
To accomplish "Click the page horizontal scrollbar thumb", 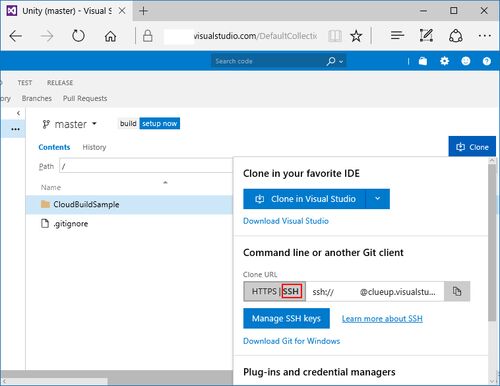I will click(x=55, y=381).
